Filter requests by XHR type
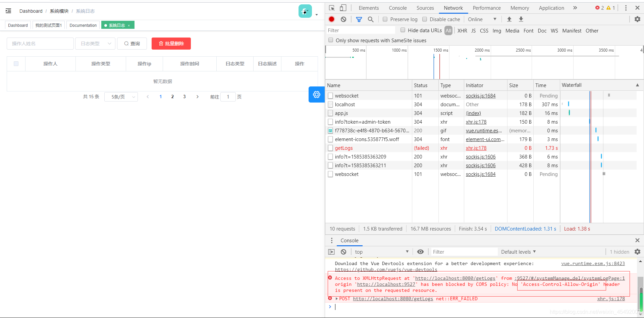 click(462, 30)
